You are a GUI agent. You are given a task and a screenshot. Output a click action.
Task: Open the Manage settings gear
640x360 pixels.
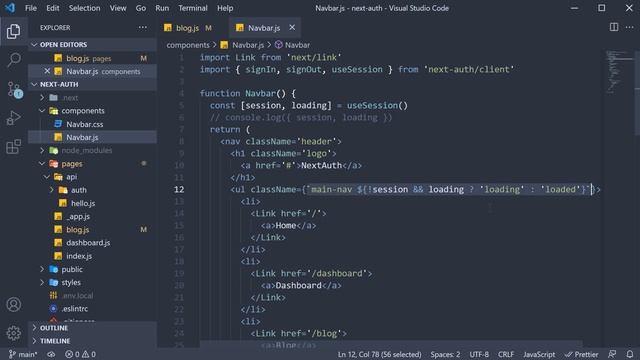[13, 333]
